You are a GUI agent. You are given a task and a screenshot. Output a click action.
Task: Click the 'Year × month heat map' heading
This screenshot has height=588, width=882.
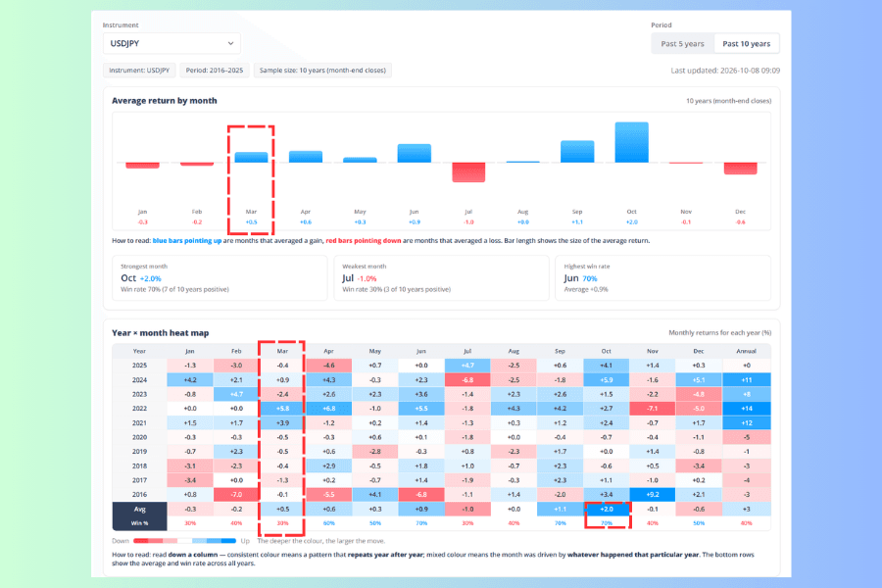coord(161,333)
